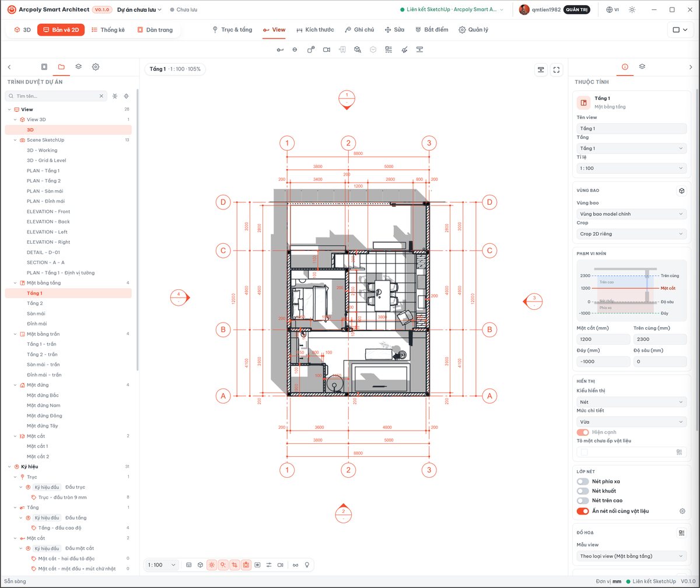The image size is (700, 588).
Task: Disable Ẩn nét nối cùng vật liệu switch
Action: [x=583, y=511]
